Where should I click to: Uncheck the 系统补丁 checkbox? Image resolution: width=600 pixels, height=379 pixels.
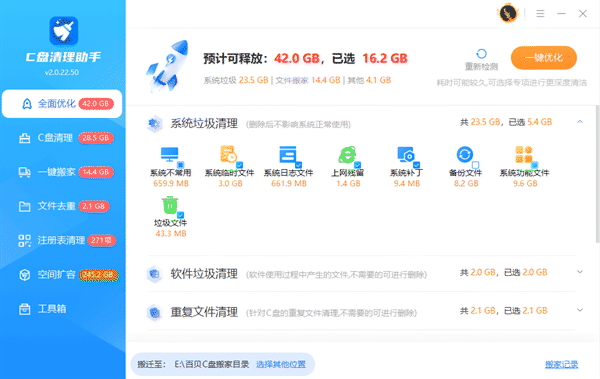[x=416, y=165]
